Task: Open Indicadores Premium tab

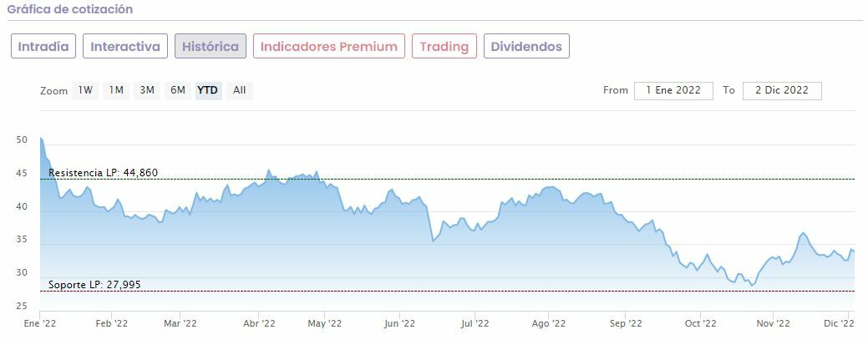Action: (328, 46)
